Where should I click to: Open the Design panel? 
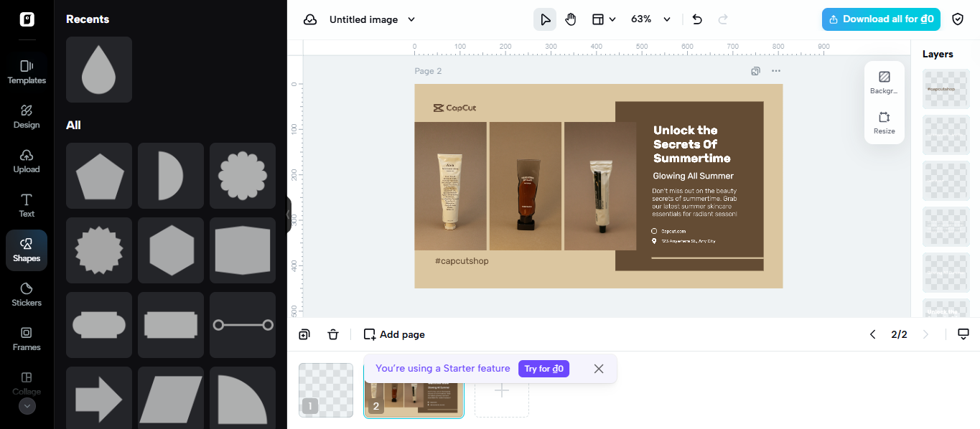coord(26,116)
